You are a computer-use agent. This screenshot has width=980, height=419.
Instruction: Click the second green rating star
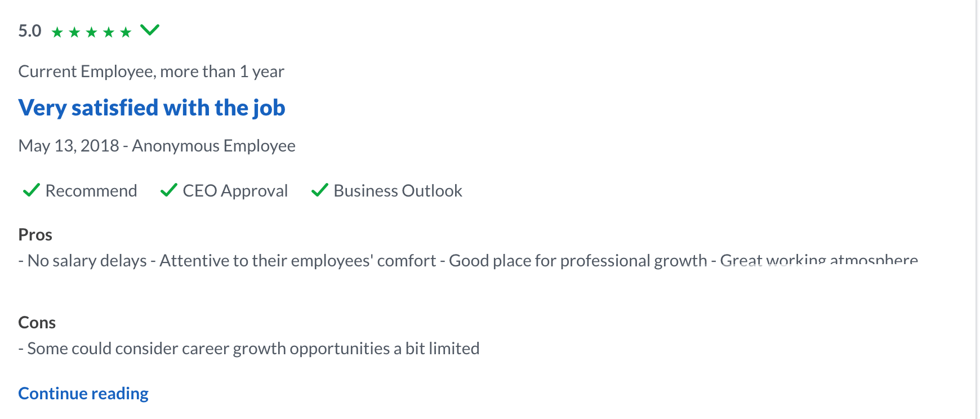74,32
